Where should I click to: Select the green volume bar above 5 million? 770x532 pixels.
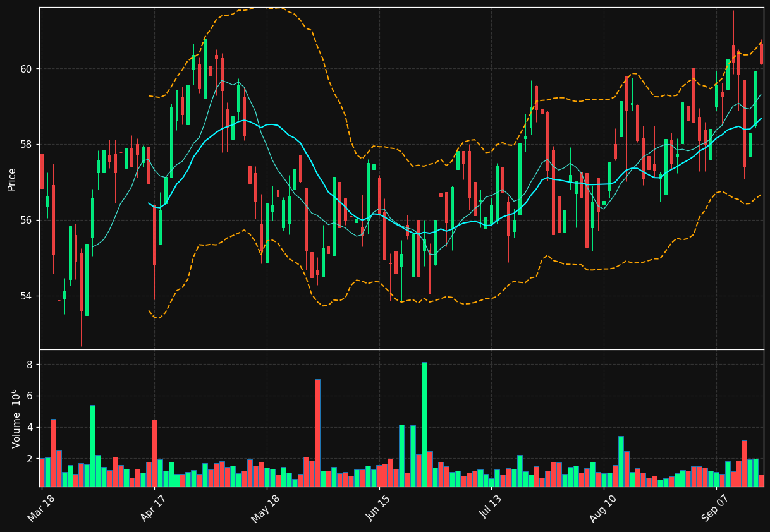pyautogui.click(x=92, y=445)
